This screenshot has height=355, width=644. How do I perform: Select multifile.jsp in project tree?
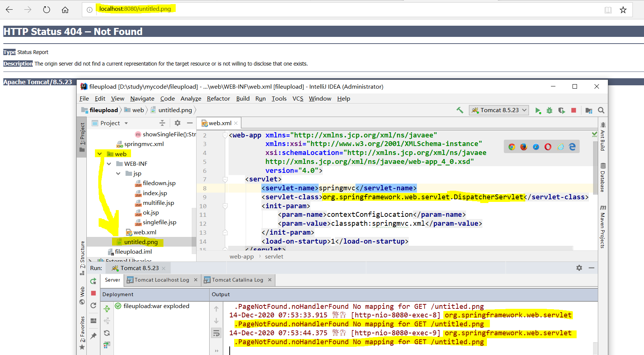158,203
